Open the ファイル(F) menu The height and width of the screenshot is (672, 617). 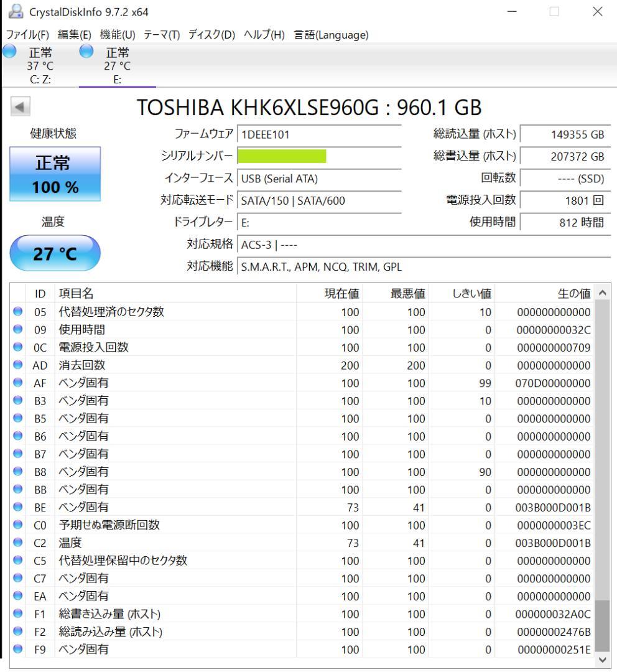pyautogui.click(x=27, y=35)
